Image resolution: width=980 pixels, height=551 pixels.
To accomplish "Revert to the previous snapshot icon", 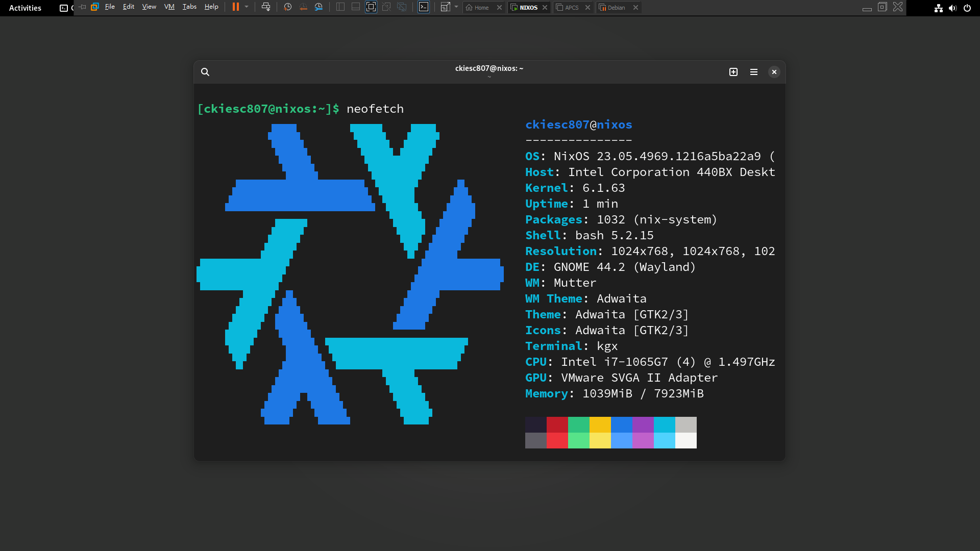I will [303, 7].
